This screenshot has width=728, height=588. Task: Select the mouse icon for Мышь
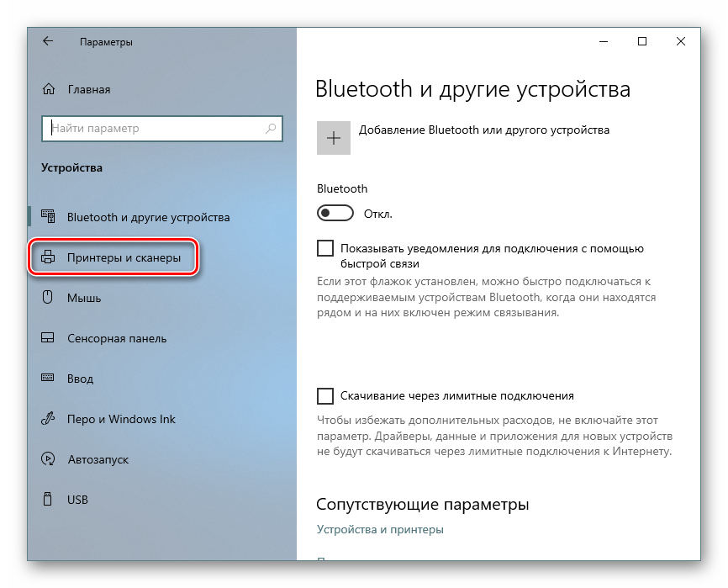[x=48, y=297]
